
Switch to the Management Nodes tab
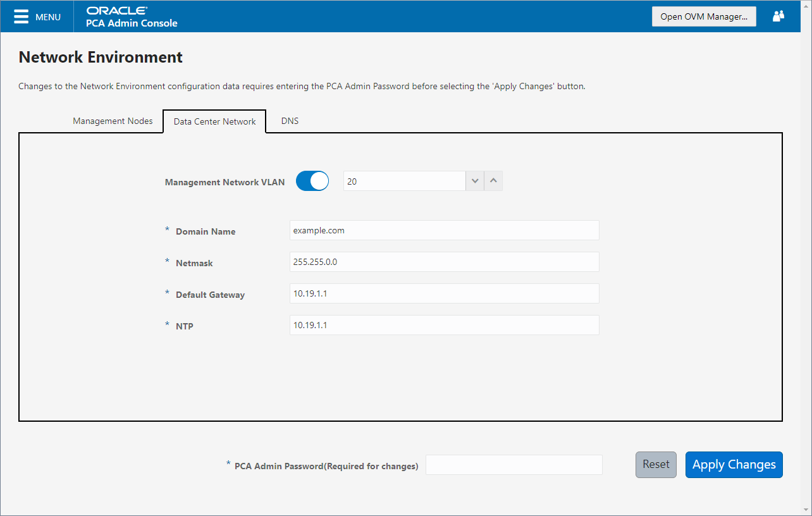click(113, 121)
